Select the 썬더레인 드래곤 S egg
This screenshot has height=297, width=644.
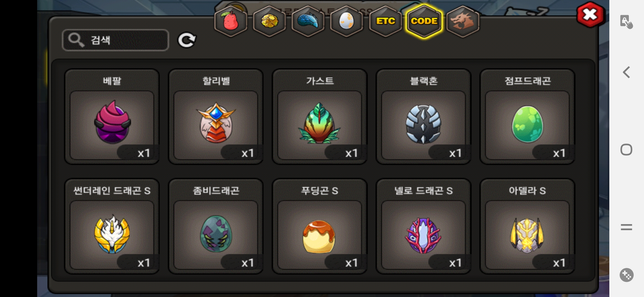coord(112,226)
